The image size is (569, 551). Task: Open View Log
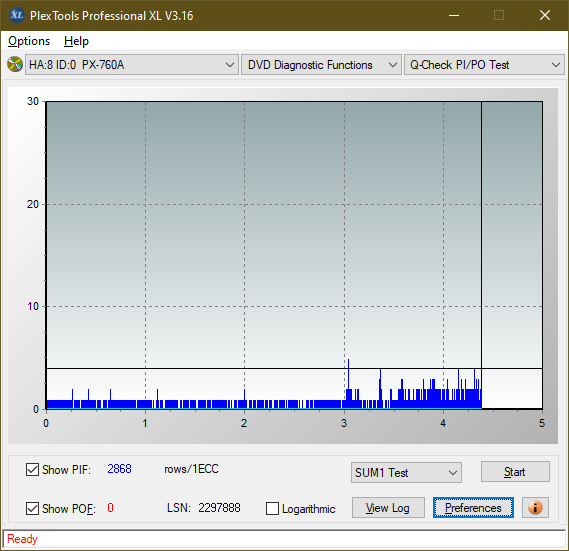pos(388,507)
